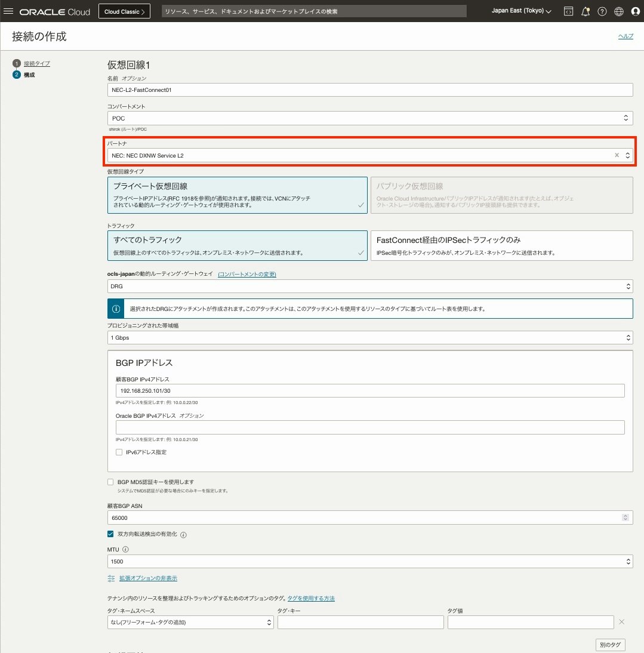Click the blue info icon in the DRG notice
The width and height of the screenshot is (644, 653).
point(116,309)
